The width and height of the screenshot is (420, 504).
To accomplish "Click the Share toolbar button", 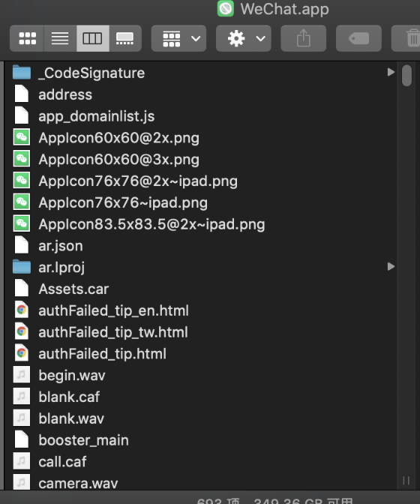I will pos(303,38).
